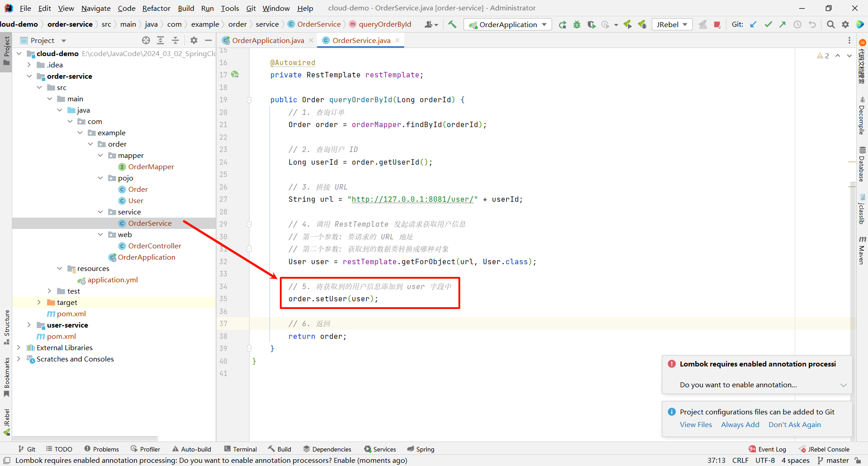Open the Problems tool window

(102, 449)
